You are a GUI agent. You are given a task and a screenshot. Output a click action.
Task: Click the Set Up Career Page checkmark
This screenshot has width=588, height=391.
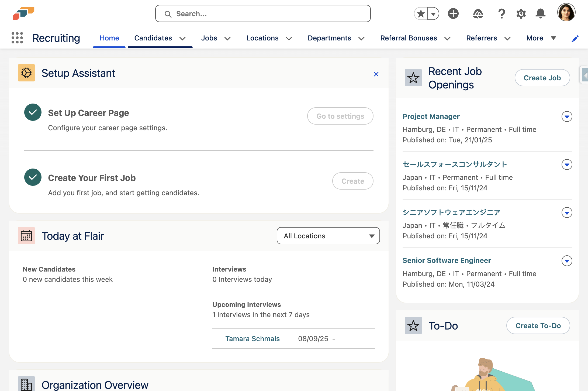tap(33, 112)
